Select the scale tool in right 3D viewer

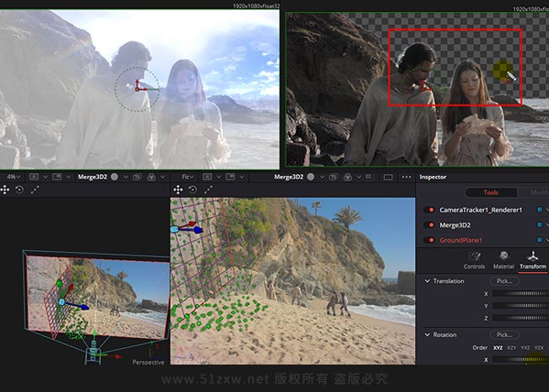coord(209,190)
